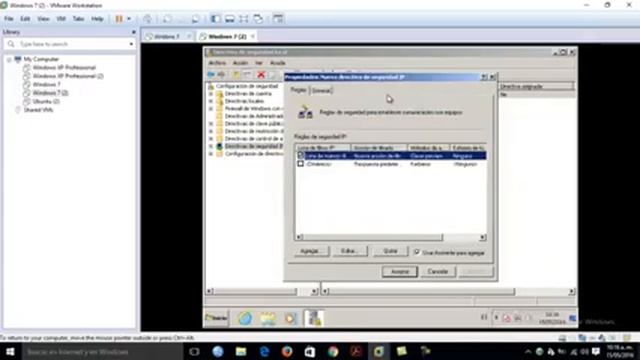Toggle the thumbnail bar view icon

pos(230,19)
